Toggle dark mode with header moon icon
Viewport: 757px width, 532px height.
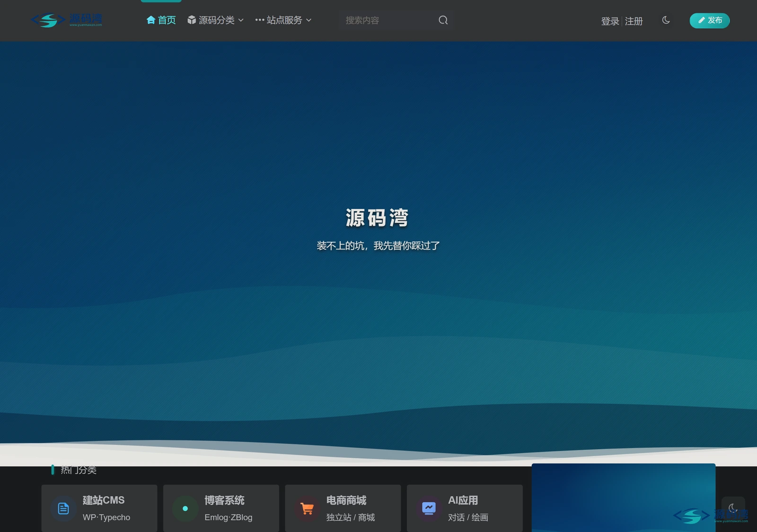click(x=666, y=20)
